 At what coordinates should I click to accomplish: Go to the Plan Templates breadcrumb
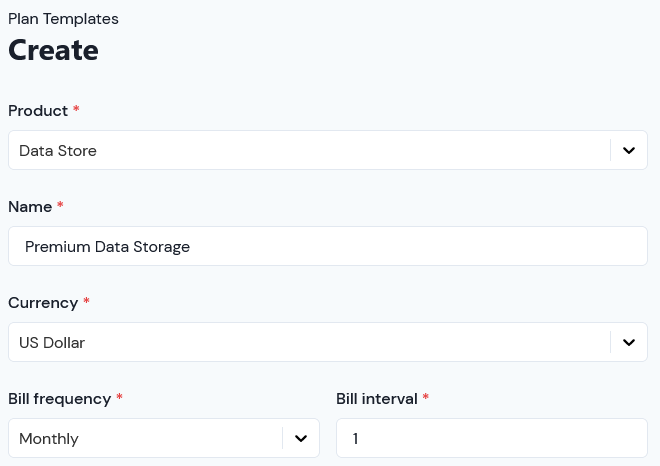pyautogui.click(x=63, y=19)
